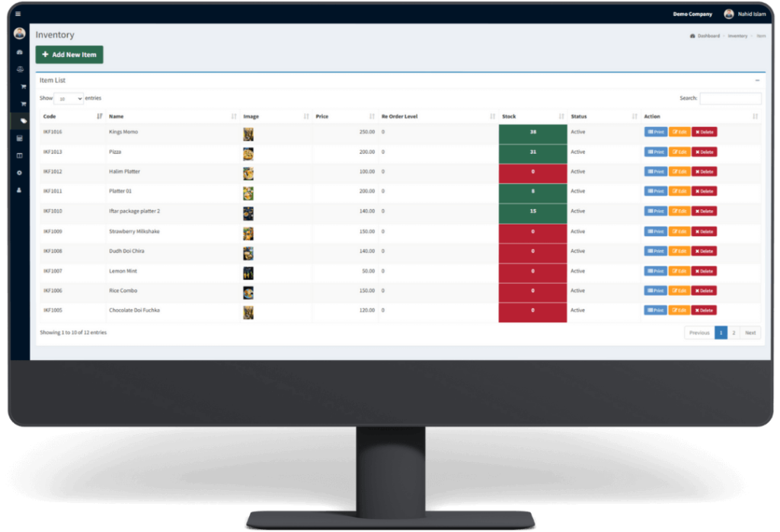This screenshot has width=780, height=532.
Task: Click into the Search input field
Action: pyautogui.click(x=730, y=98)
